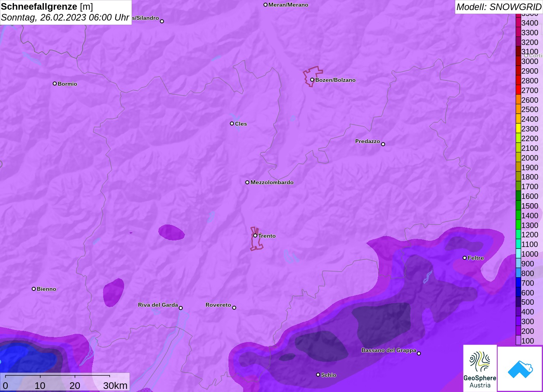Click the cyan 1000 legend swatch
This screenshot has height=392, width=543.
click(518, 254)
